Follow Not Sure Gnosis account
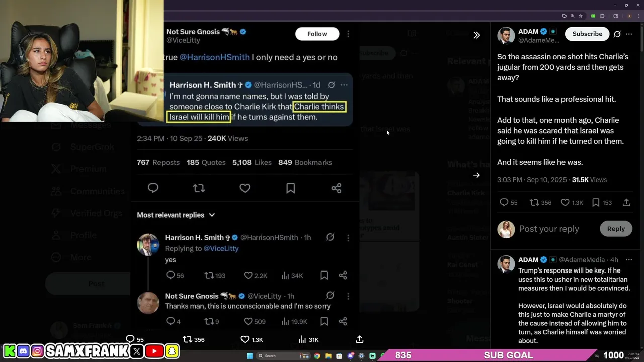The image size is (644, 362). point(317,34)
